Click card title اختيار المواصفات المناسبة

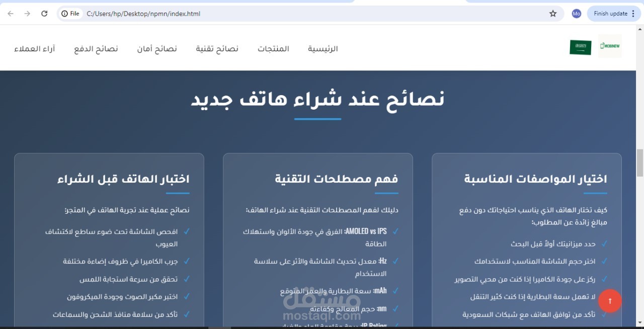pyautogui.click(x=535, y=179)
